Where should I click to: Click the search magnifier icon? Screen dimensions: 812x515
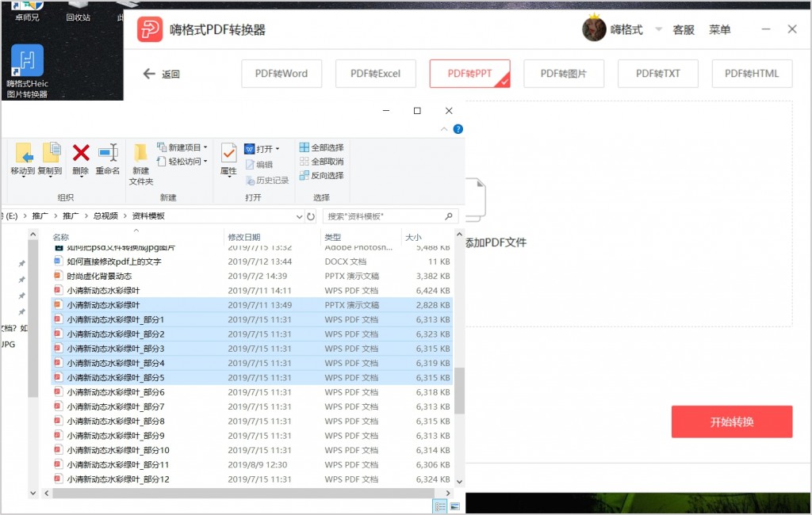click(449, 216)
